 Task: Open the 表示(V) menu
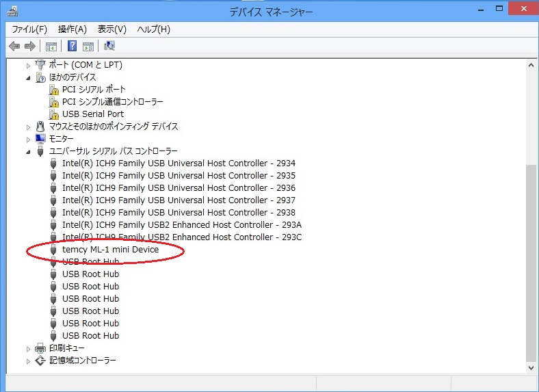click(x=111, y=29)
